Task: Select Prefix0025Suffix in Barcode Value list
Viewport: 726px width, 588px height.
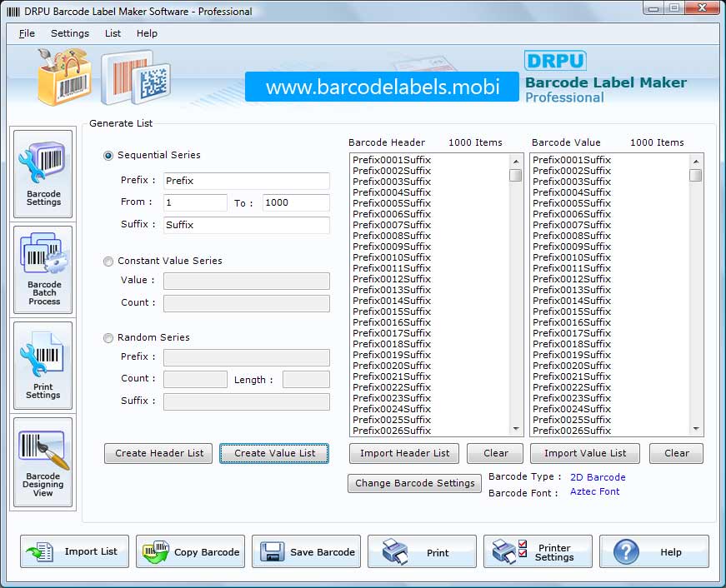Action: coord(572,420)
